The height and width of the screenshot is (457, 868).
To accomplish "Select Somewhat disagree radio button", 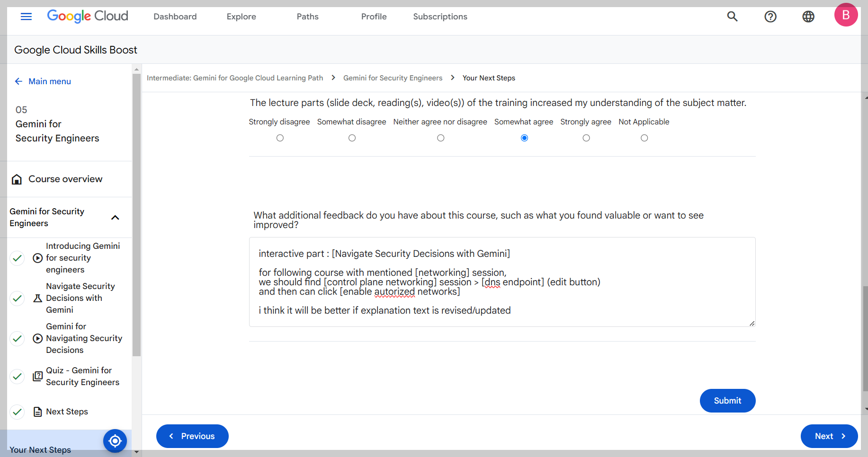I will [352, 138].
